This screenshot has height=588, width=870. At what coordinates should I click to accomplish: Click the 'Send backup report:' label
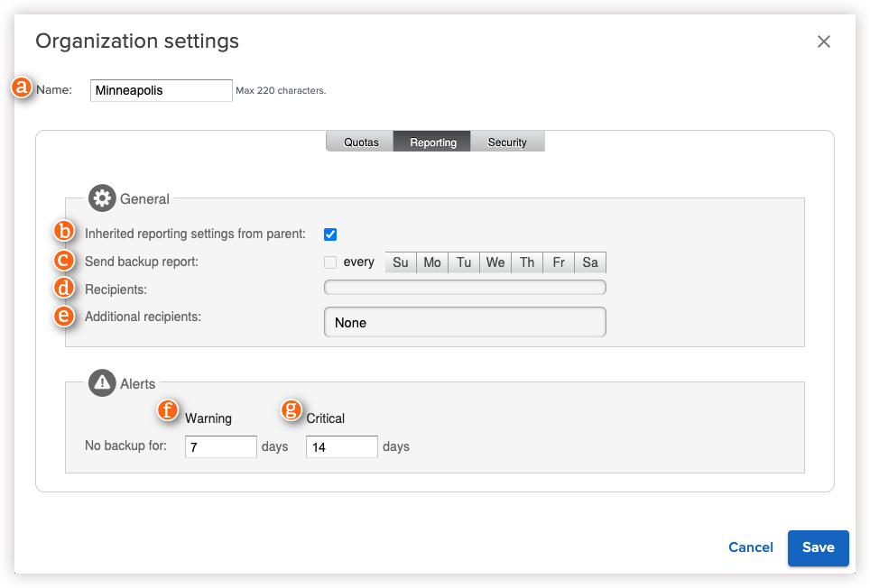click(142, 262)
